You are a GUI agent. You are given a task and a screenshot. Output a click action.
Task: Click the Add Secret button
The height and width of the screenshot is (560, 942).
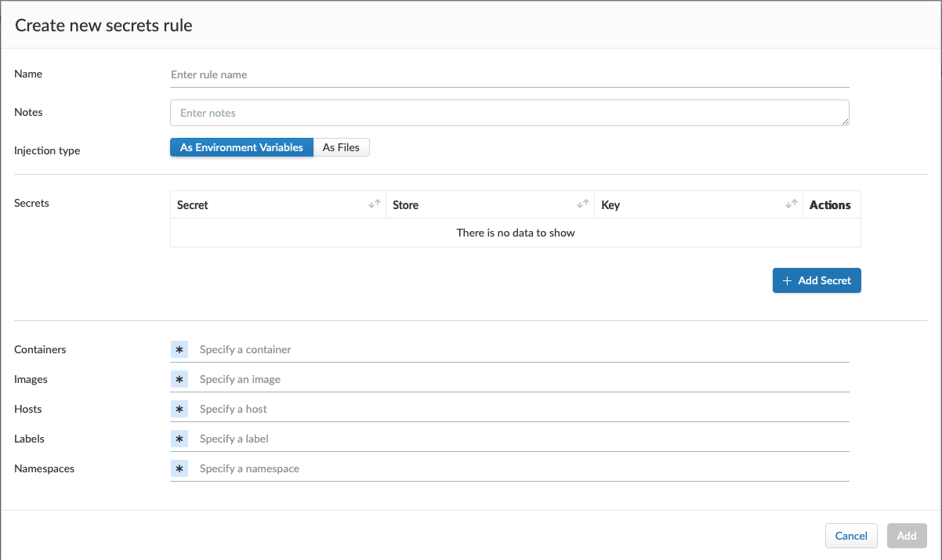pyautogui.click(x=817, y=280)
